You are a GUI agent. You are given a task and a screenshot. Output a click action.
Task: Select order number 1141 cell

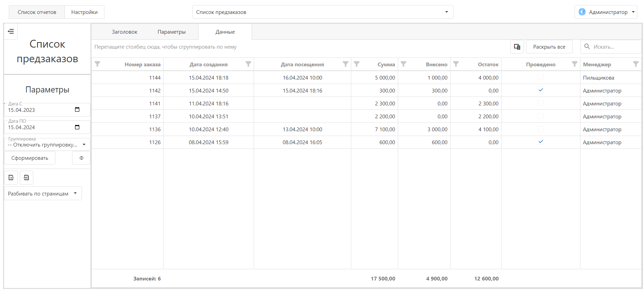(128, 103)
